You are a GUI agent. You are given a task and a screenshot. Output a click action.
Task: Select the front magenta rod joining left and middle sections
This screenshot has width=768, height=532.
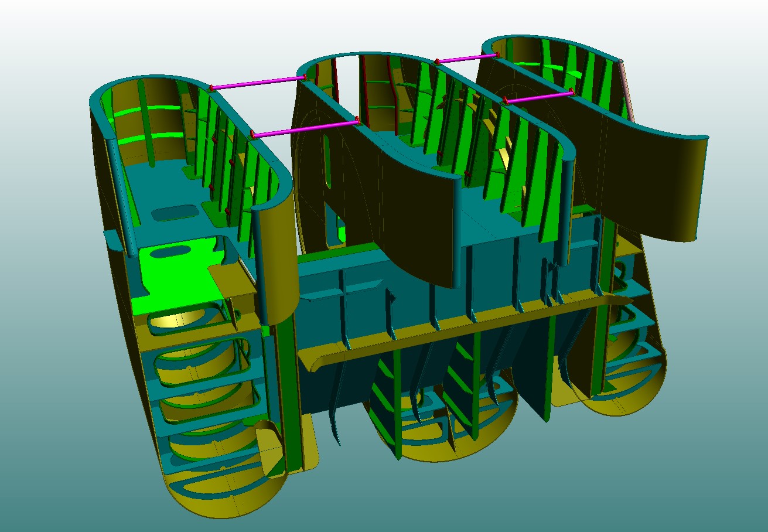[305, 128]
